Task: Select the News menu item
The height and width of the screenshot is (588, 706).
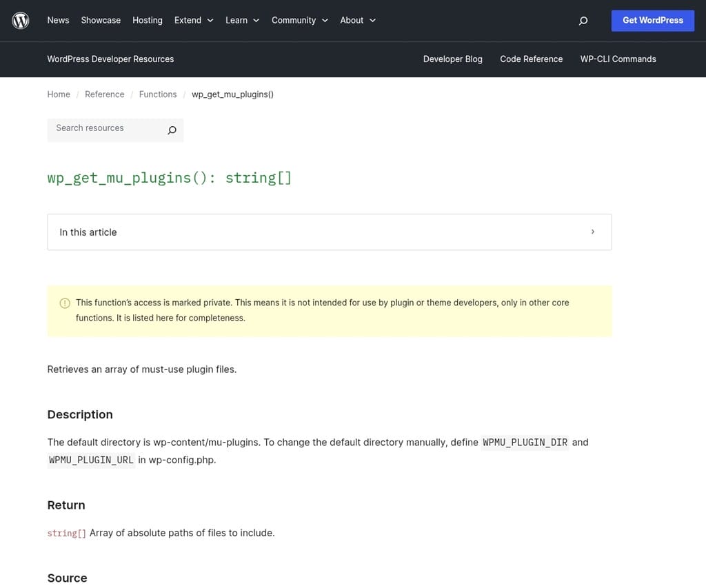Action: (x=58, y=20)
